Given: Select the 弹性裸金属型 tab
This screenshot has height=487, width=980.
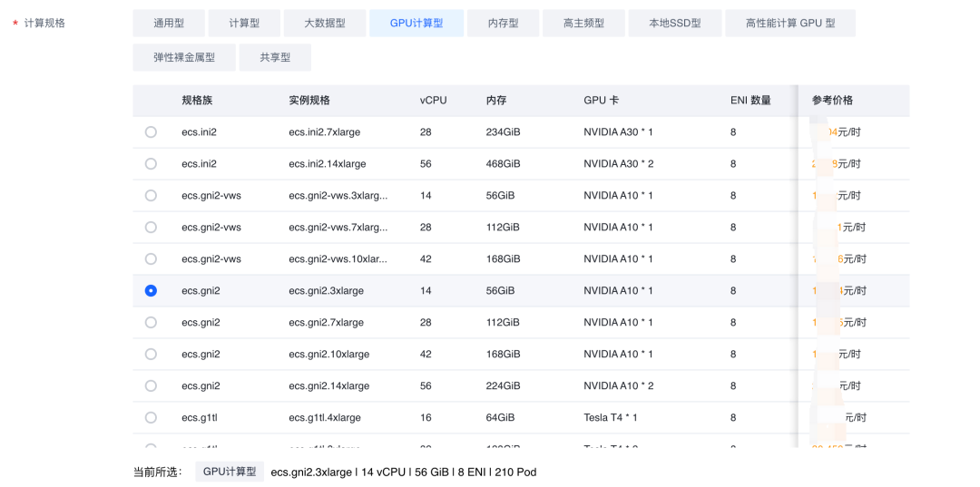Looking at the screenshot, I should pos(184,57).
